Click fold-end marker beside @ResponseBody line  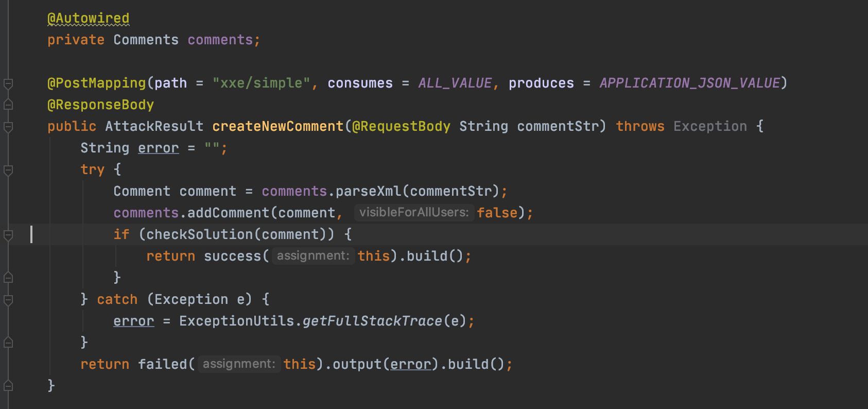click(8, 105)
